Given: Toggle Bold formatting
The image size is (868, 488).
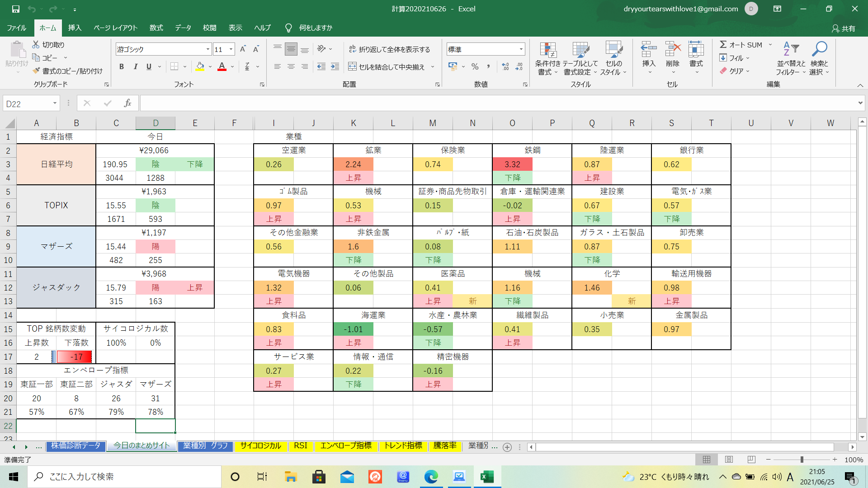Looking at the screenshot, I should point(121,67).
